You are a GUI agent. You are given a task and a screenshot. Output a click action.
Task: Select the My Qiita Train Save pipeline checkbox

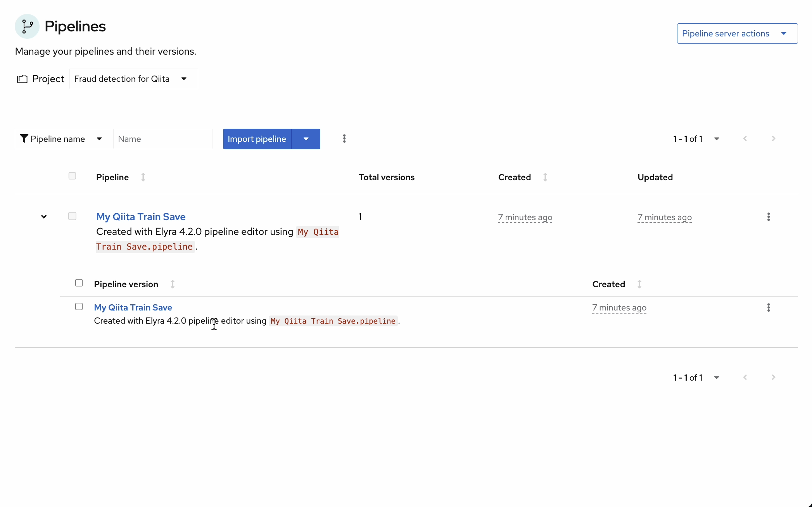point(72,216)
